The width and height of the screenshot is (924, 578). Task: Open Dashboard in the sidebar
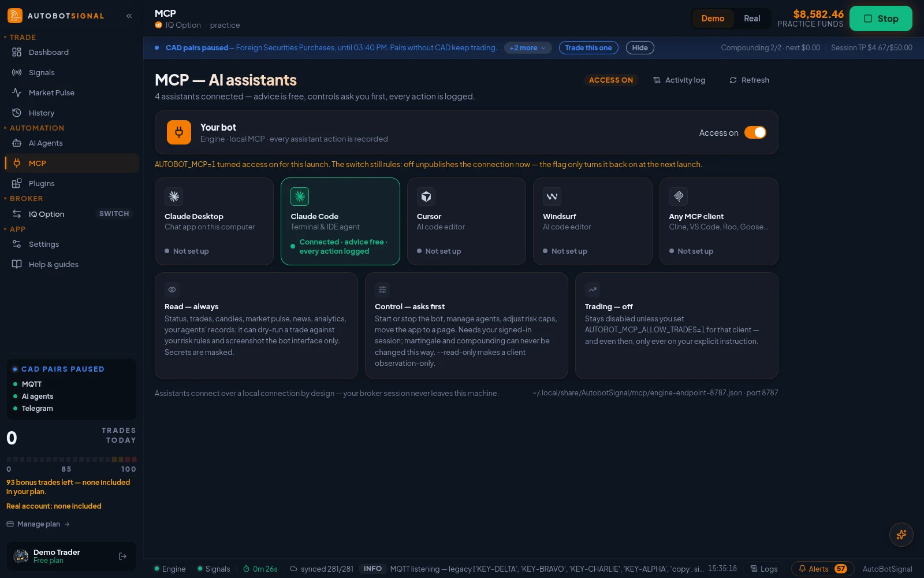(72, 52)
